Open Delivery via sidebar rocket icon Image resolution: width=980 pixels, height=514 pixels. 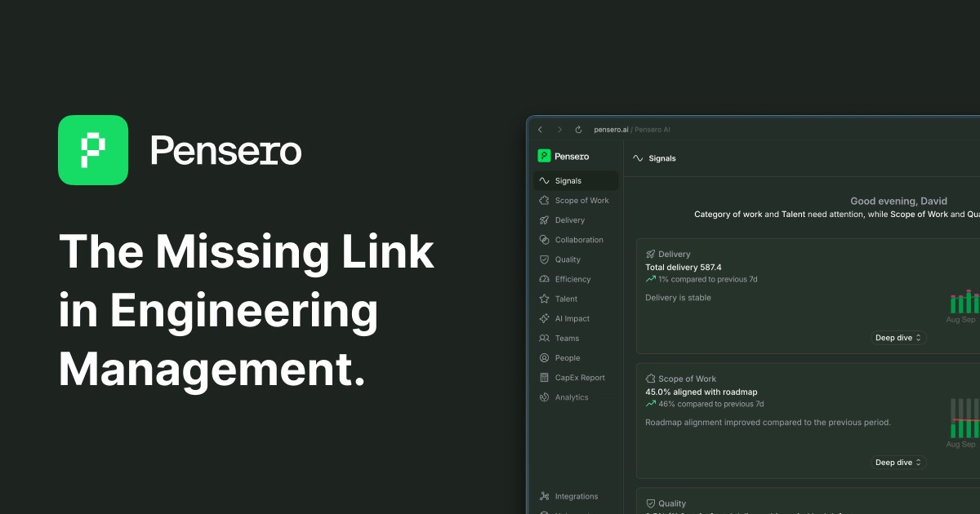545,220
